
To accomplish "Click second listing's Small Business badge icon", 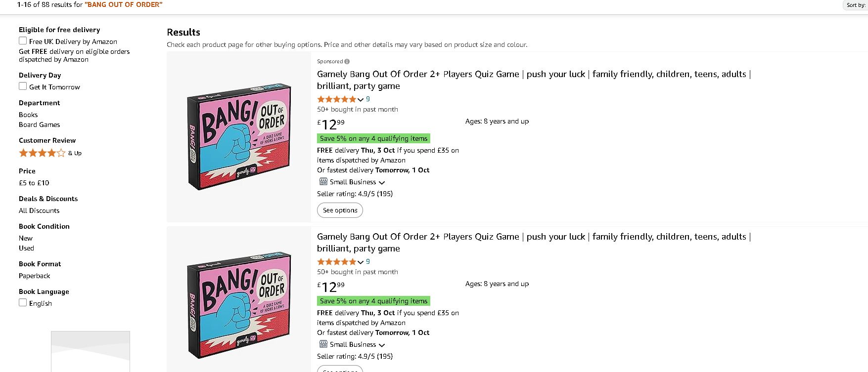I will click(323, 344).
